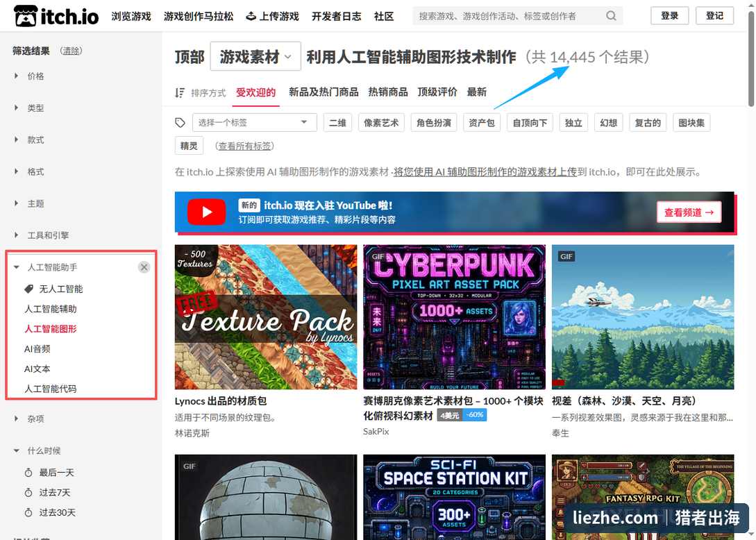Click the 查看所有标签 link

pyautogui.click(x=244, y=146)
